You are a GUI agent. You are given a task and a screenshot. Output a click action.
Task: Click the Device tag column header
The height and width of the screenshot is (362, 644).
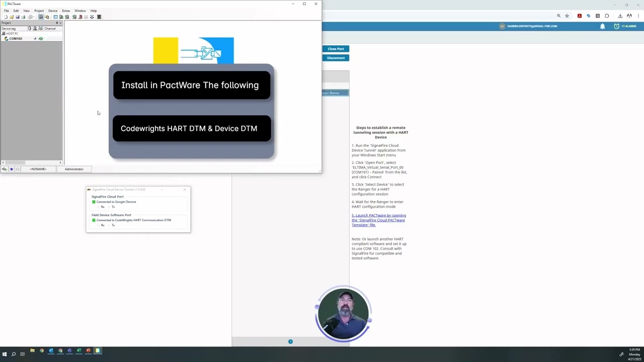click(x=14, y=29)
